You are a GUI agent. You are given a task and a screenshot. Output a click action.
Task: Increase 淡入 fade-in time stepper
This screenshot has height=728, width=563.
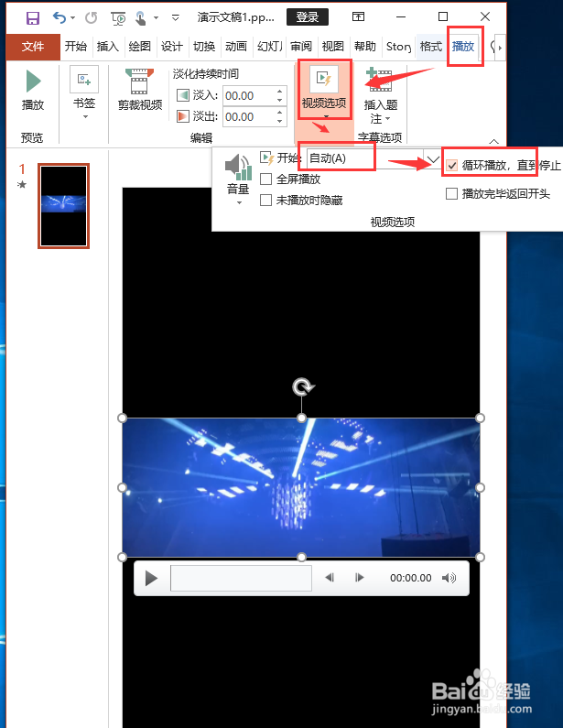280,91
